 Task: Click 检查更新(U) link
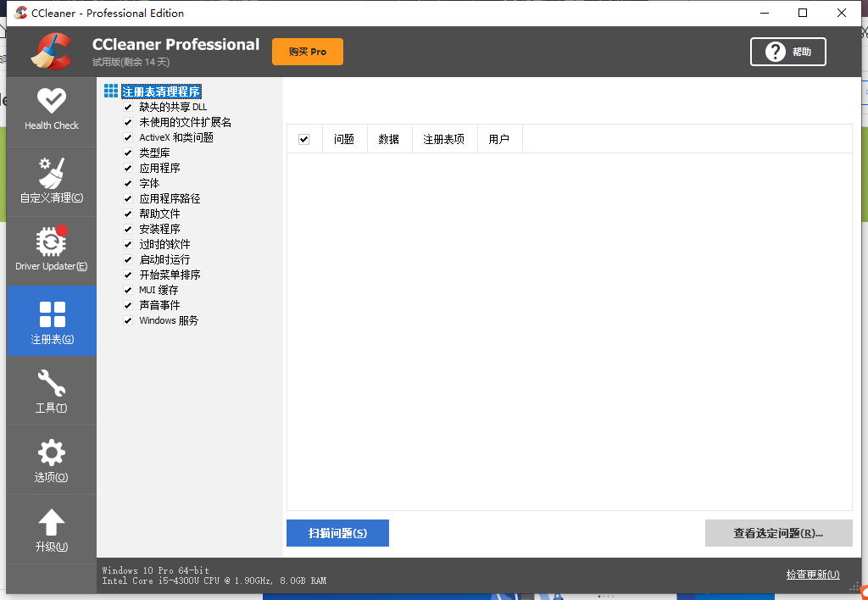click(x=813, y=575)
